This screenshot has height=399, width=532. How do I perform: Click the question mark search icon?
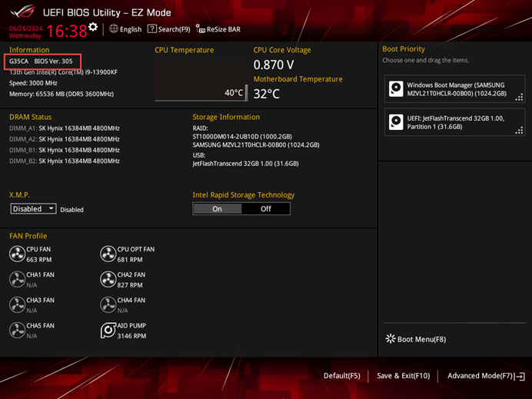coord(151,29)
